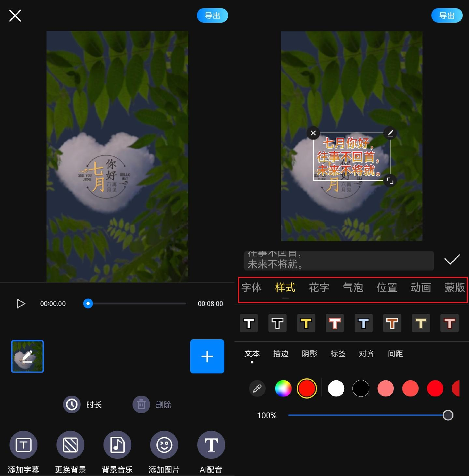
Task: Open the AI配音 voiceover tool
Action: (x=211, y=445)
